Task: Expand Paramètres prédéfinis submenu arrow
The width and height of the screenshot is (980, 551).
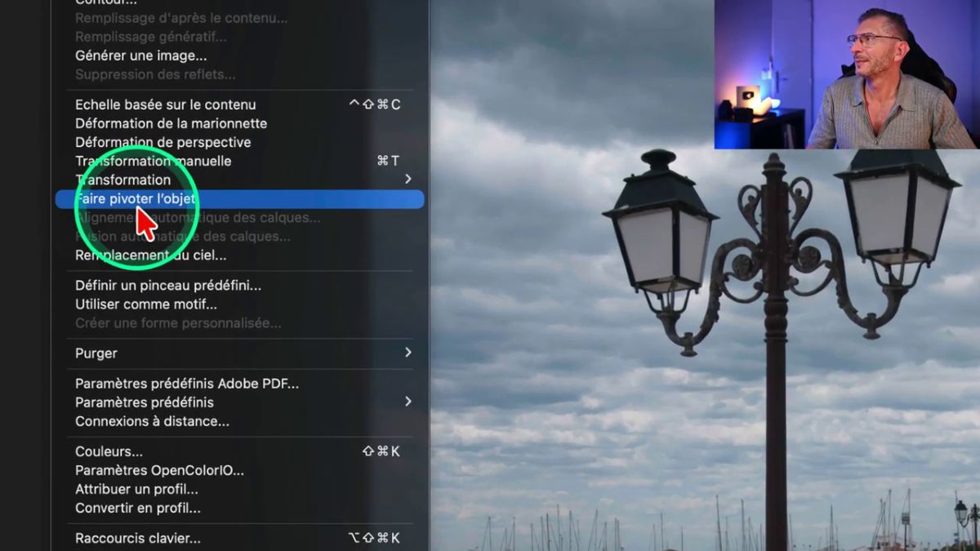Action: [408, 402]
